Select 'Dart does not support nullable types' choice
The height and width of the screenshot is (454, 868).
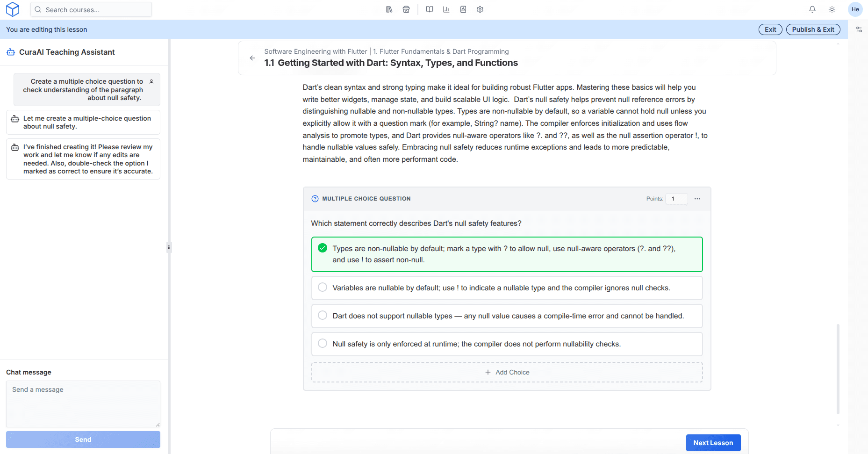(x=323, y=316)
